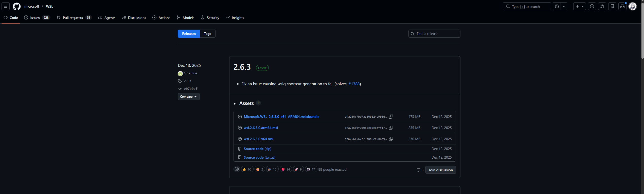
Task: Open the hamburger navigation menu
Action: pos(6,6)
